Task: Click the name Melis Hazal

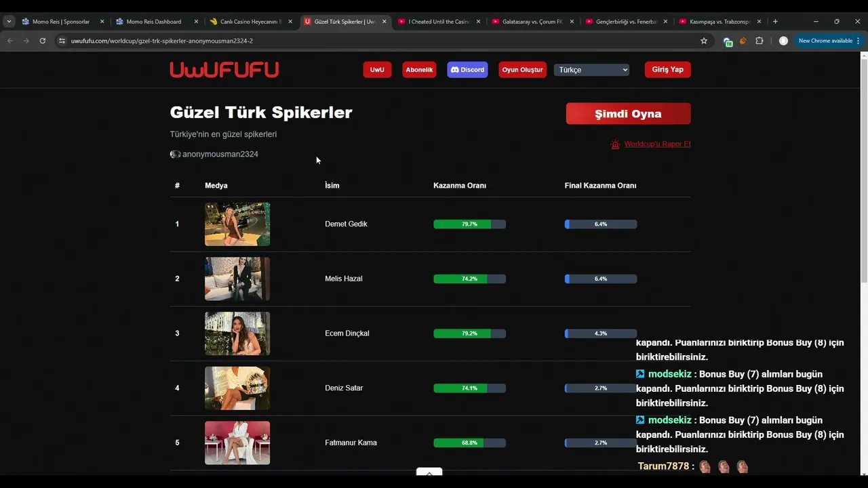Action: (x=344, y=279)
